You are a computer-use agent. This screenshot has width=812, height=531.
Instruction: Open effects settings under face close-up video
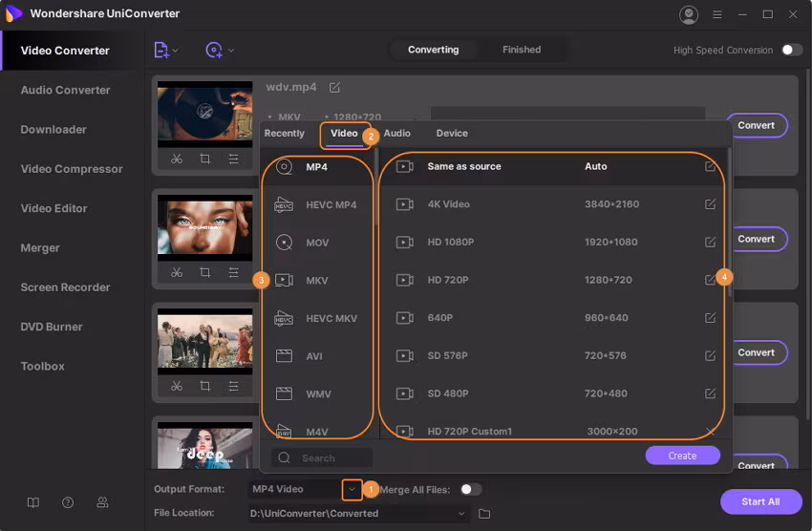(x=233, y=272)
